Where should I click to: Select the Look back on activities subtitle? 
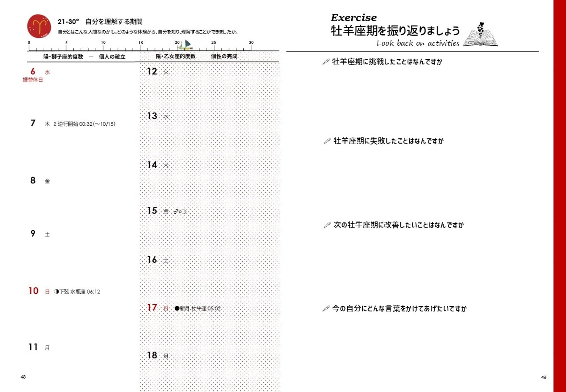click(418, 43)
